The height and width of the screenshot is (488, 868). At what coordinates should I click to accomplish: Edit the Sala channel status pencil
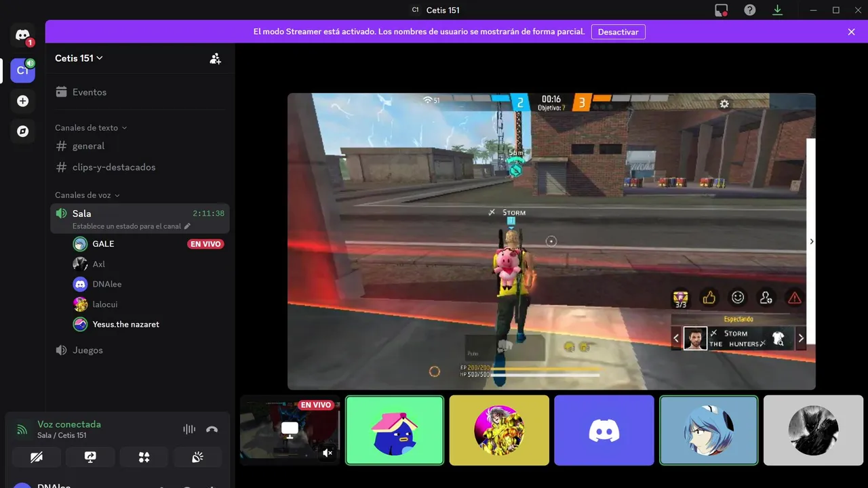187,226
